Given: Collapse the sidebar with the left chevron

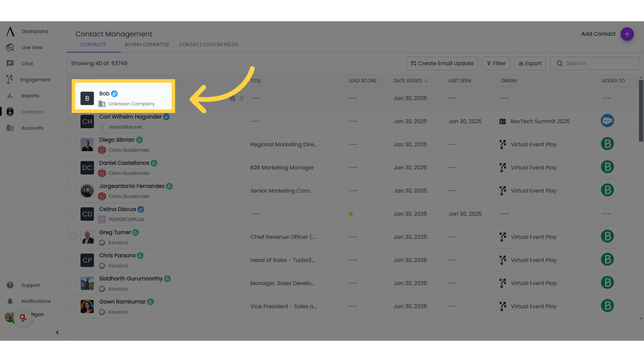Looking at the screenshot, I should [x=57, y=332].
